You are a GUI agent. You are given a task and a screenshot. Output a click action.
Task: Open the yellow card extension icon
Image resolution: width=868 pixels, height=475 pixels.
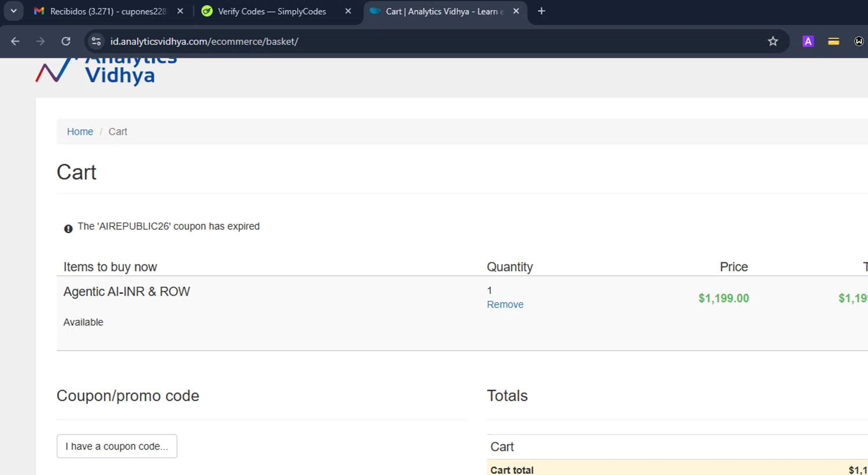[x=833, y=41]
